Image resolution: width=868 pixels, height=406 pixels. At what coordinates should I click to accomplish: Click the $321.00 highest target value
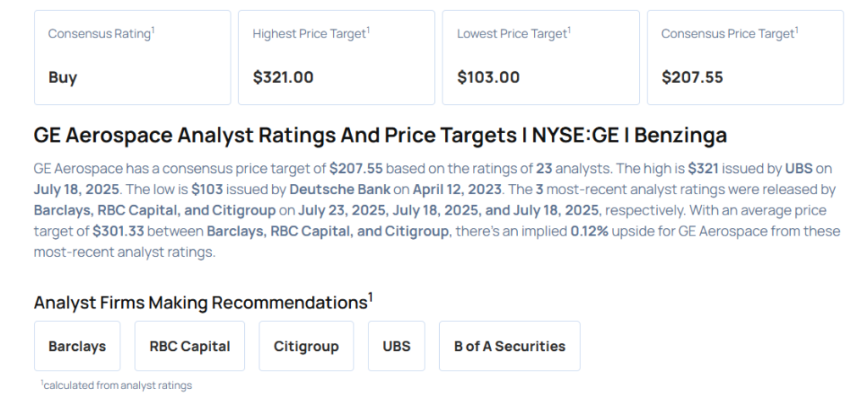(x=283, y=77)
